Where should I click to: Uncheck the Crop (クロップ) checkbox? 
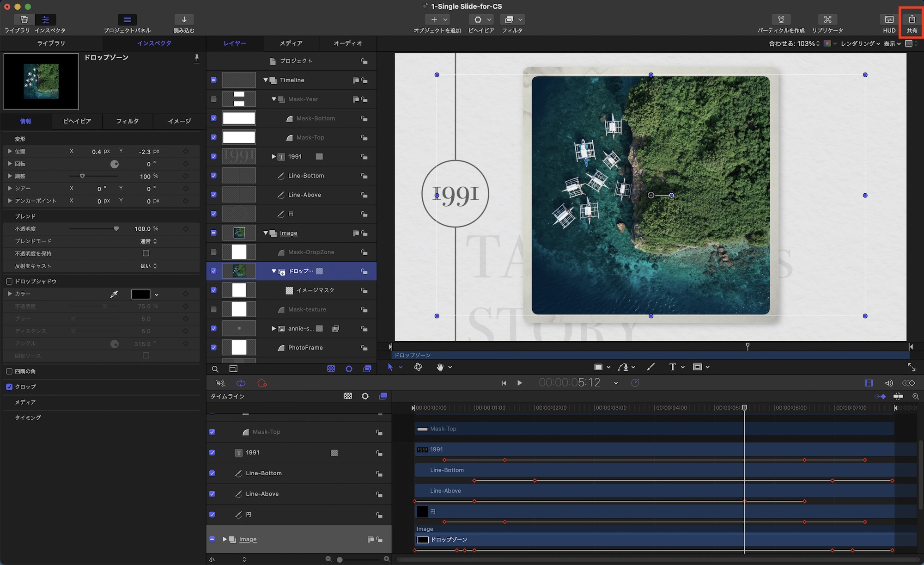coord(9,387)
